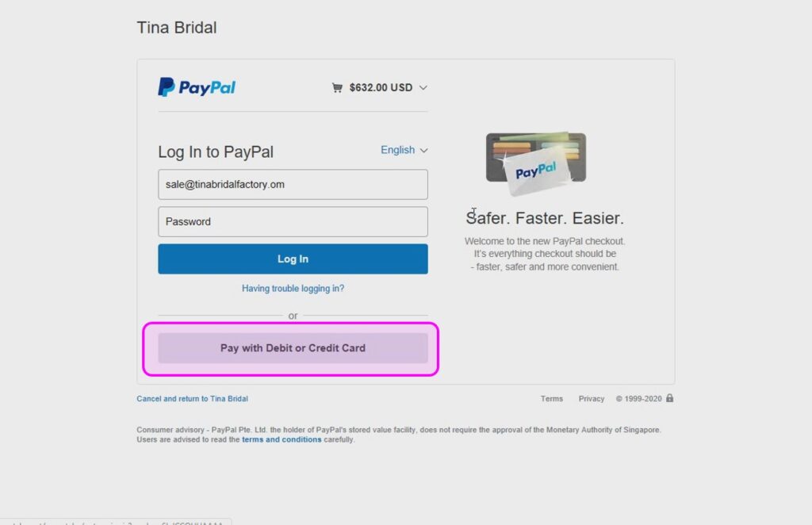Viewport: 812px width, 525px height.
Task: Click the Tina Bridal merchant title
Action: pyautogui.click(x=177, y=28)
